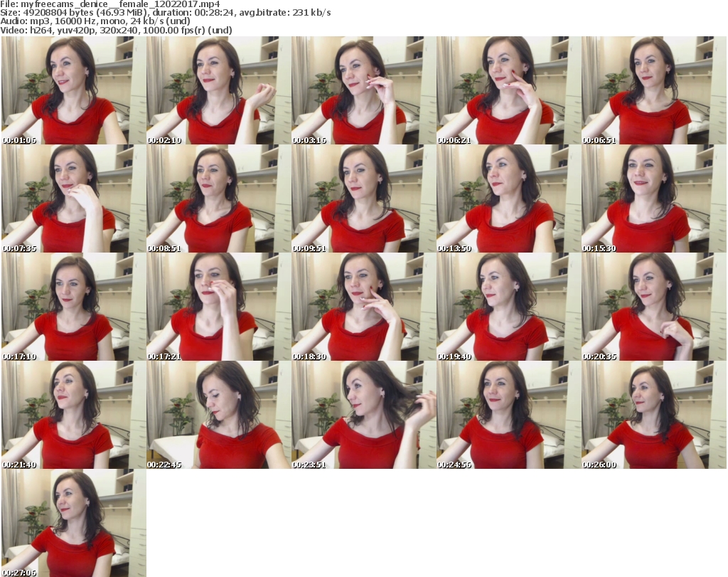Open the frame at 00:26:00
The image size is (728, 577).
(653, 415)
